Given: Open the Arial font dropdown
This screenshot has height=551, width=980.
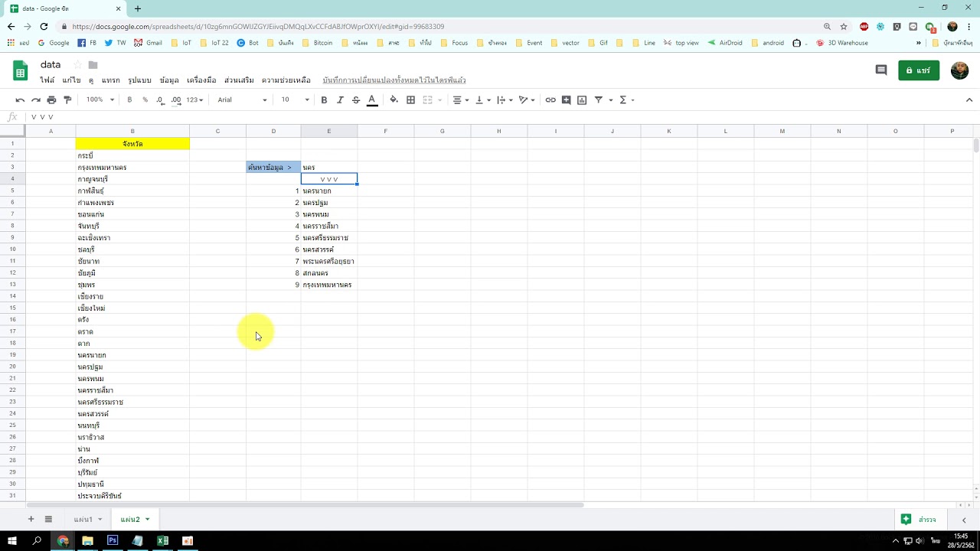Looking at the screenshot, I should 242,99.
